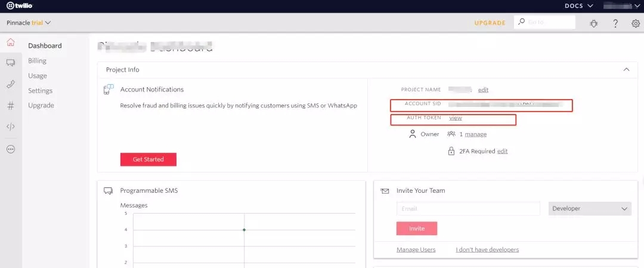Click view next to Auth Token
This screenshot has height=268, width=644.
[x=456, y=118]
